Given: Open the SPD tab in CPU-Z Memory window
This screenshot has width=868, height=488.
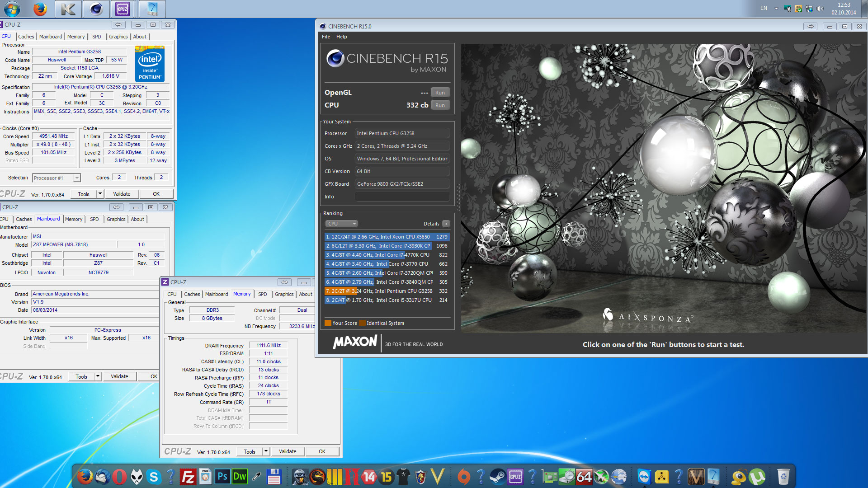Looking at the screenshot, I should pyautogui.click(x=262, y=294).
